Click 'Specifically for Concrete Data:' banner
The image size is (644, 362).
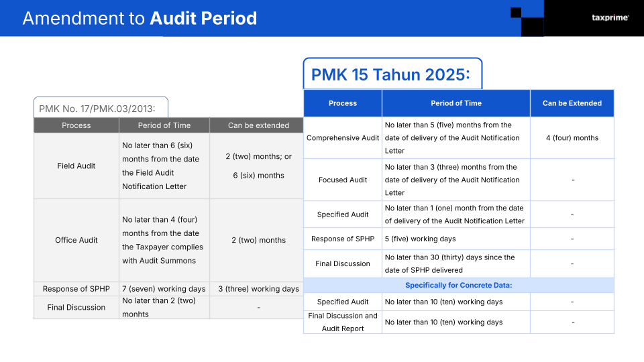click(x=459, y=286)
